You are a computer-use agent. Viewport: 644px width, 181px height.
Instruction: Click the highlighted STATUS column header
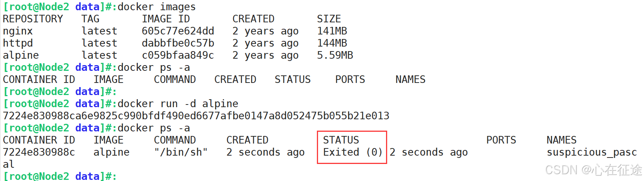(341, 140)
